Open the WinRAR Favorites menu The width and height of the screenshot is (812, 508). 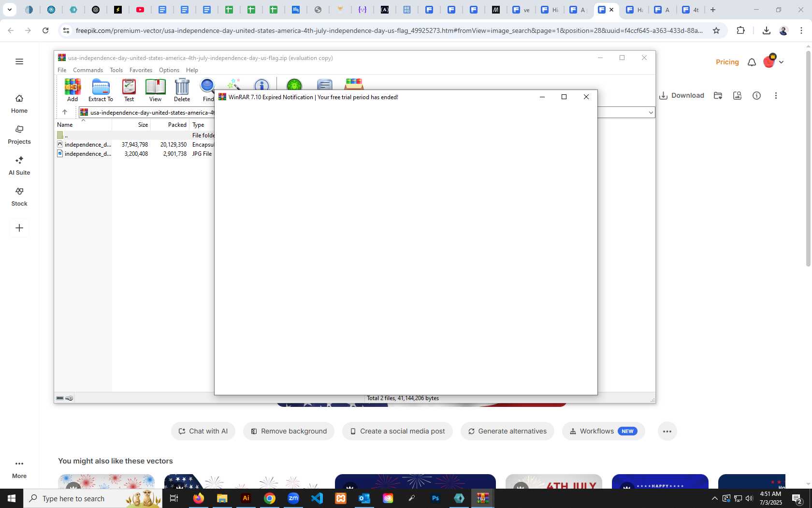(x=141, y=70)
